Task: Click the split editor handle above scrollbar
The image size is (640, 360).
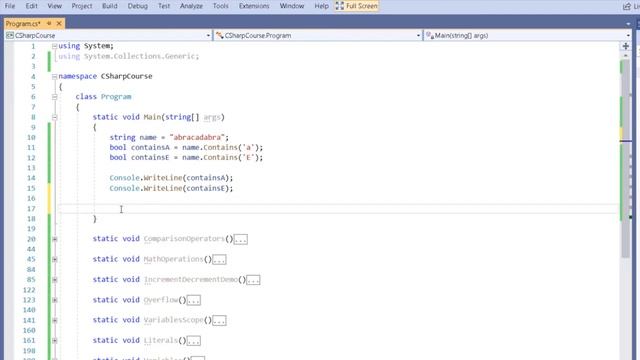Action: [x=626, y=46]
